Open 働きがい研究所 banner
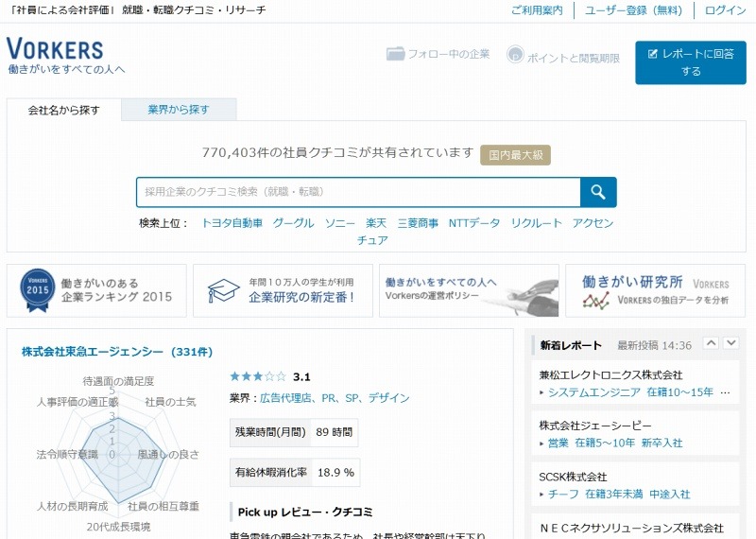The image size is (756, 539). tap(655, 290)
